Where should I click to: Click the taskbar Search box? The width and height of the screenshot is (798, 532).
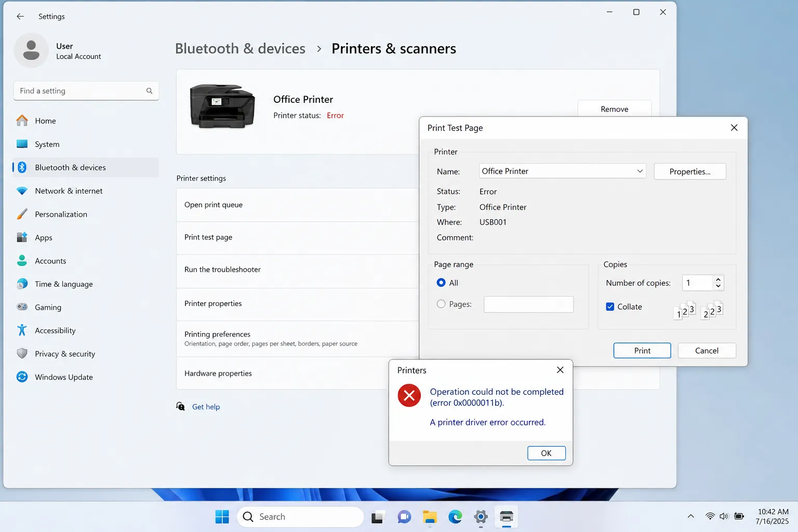300,517
